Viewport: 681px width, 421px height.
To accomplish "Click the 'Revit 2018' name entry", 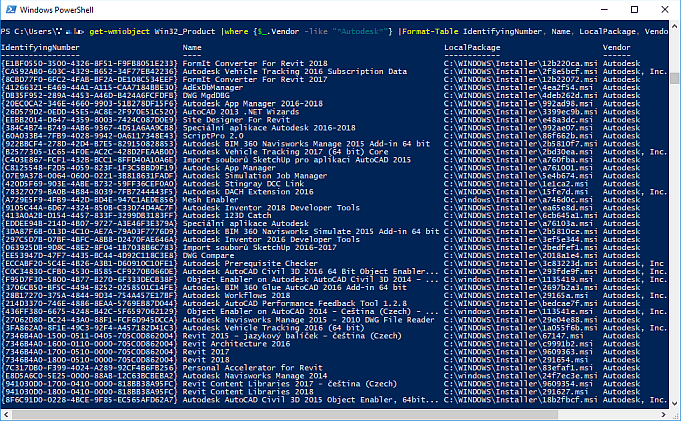I will coord(206,360).
